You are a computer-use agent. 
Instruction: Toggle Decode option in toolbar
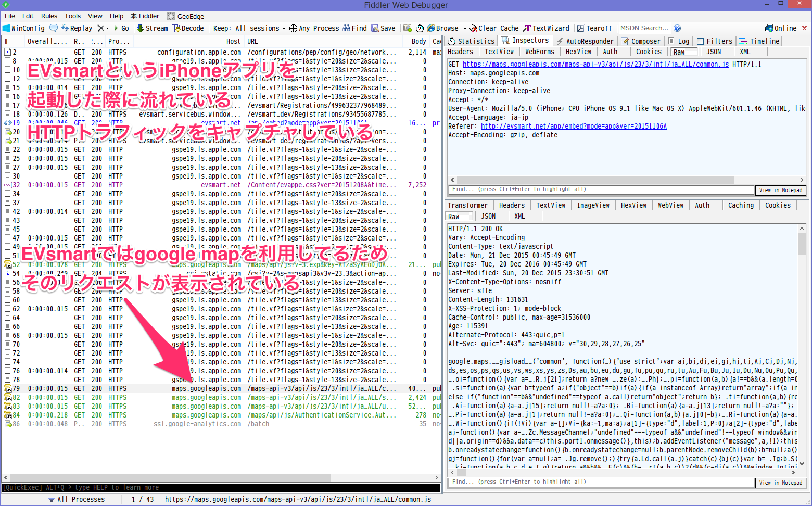point(188,28)
